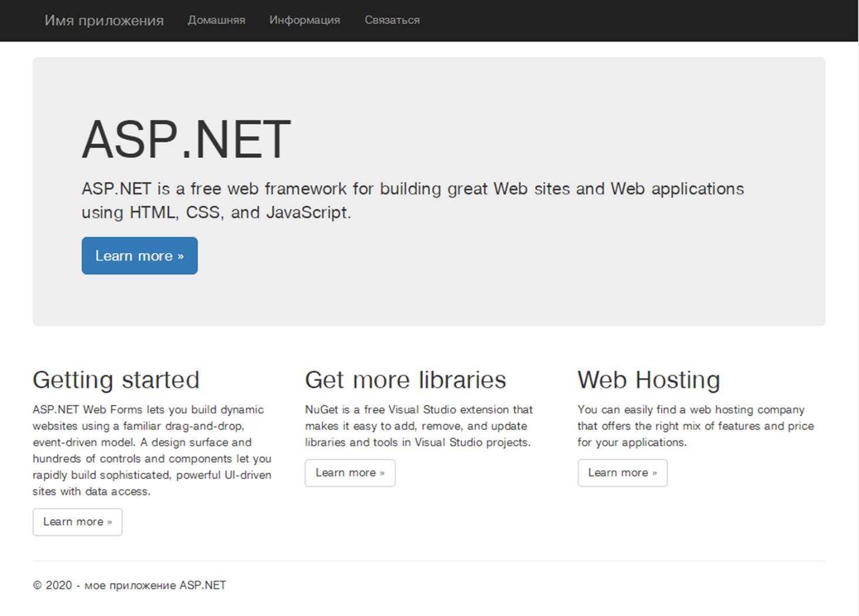
Task: Click the large "ASP.NET" heading
Action: pyautogui.click(x=186, y=139)
